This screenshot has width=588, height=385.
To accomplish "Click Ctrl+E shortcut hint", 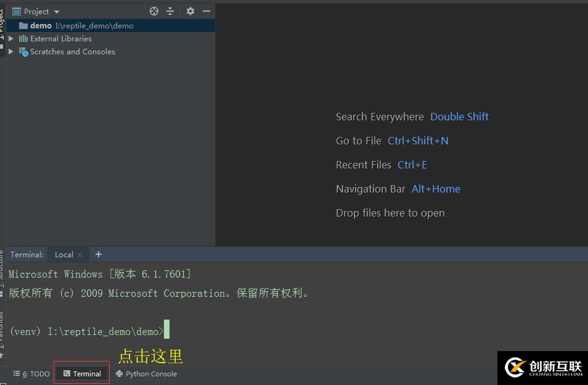I will tap(412, 165).
